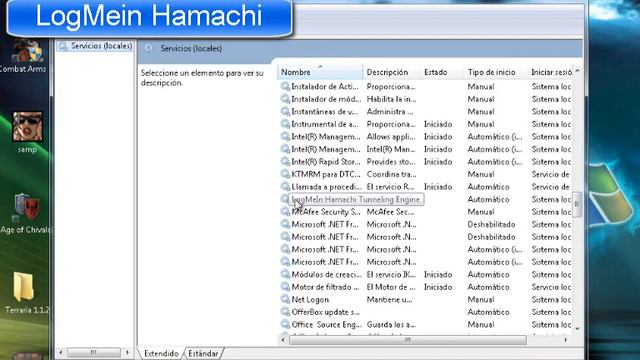This screenshot has width=640, height=360.
Task: Click the Servicios (locales) header icon
Action: [x=149, y=48]
